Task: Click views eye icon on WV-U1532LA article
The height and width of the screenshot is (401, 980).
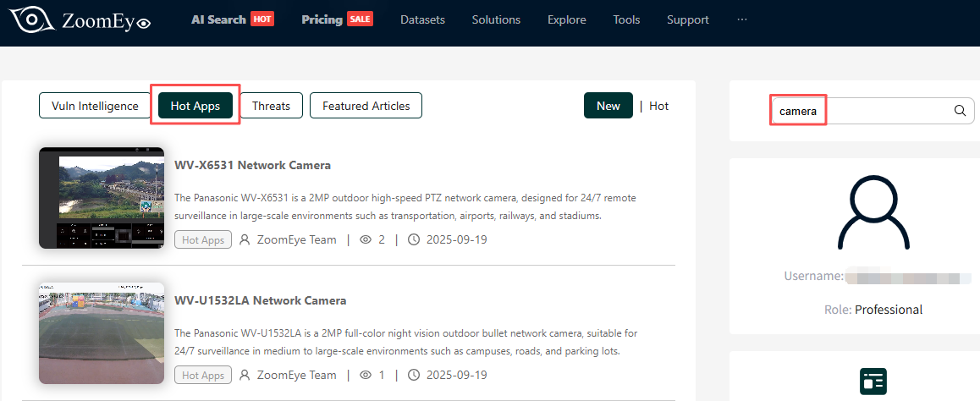Action: pyautogui.click(x=366, y=375)
